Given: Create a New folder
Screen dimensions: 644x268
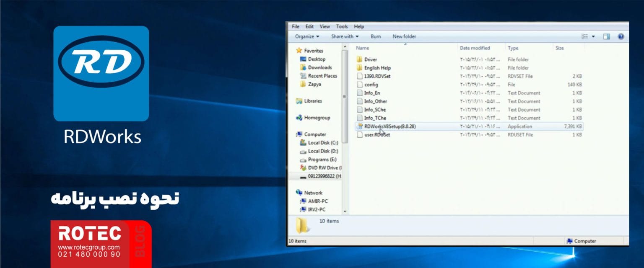Looking at the screenshot, I should point(404,36).
